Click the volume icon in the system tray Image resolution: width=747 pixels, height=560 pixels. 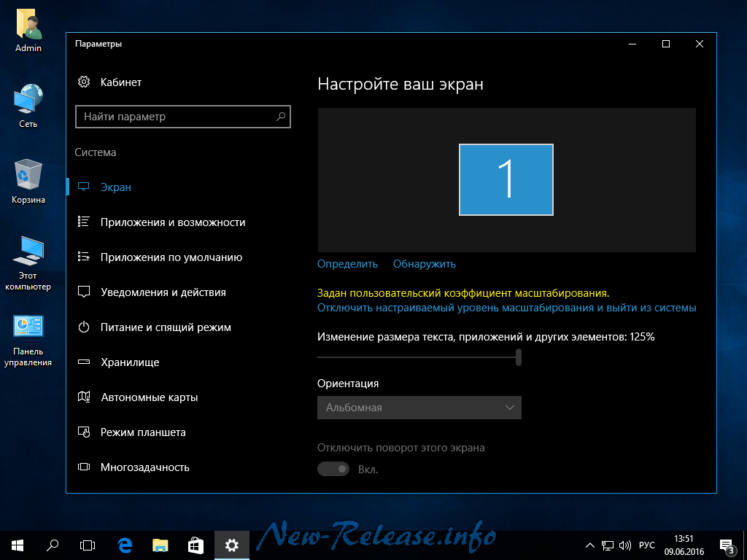click(625, 545)
